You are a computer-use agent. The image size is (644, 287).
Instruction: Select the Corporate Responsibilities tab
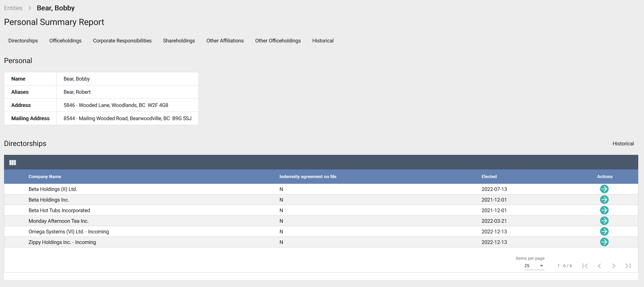click(x=122, y=41)
